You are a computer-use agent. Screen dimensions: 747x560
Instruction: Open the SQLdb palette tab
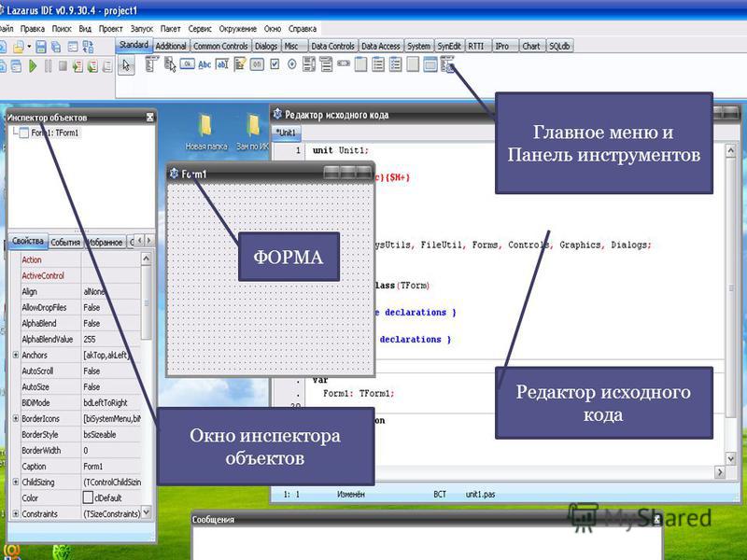559,46
